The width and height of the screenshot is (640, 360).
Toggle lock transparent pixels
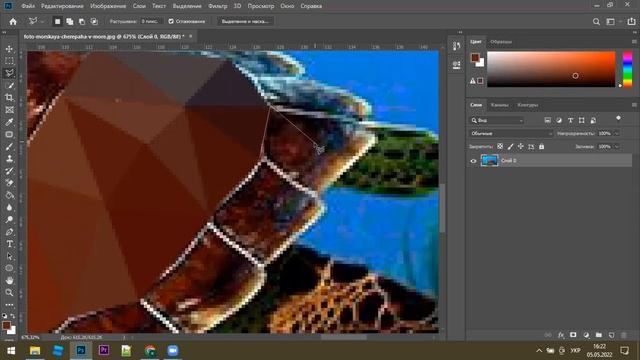[500, 146]
